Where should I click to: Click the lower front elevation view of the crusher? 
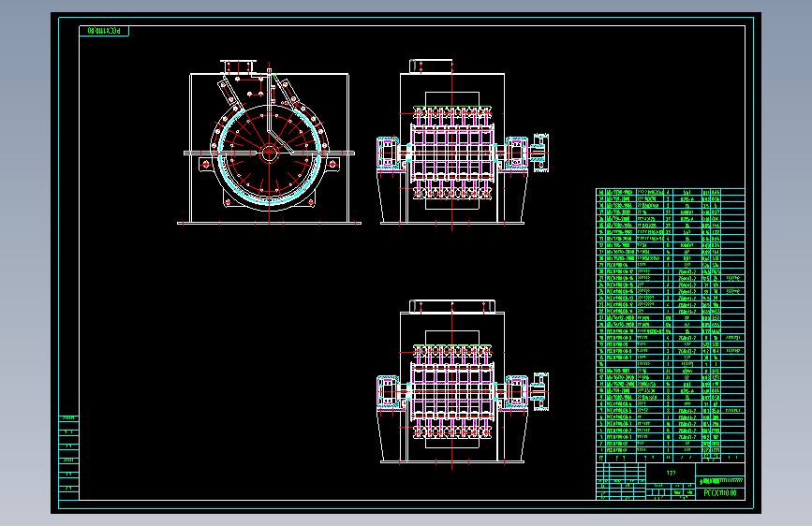pyautogui.click(x=462, y=384)
